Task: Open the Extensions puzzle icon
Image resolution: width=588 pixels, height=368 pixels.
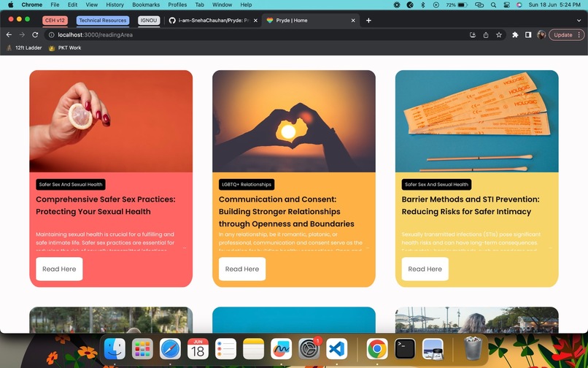Action: (x=515, y=35)
